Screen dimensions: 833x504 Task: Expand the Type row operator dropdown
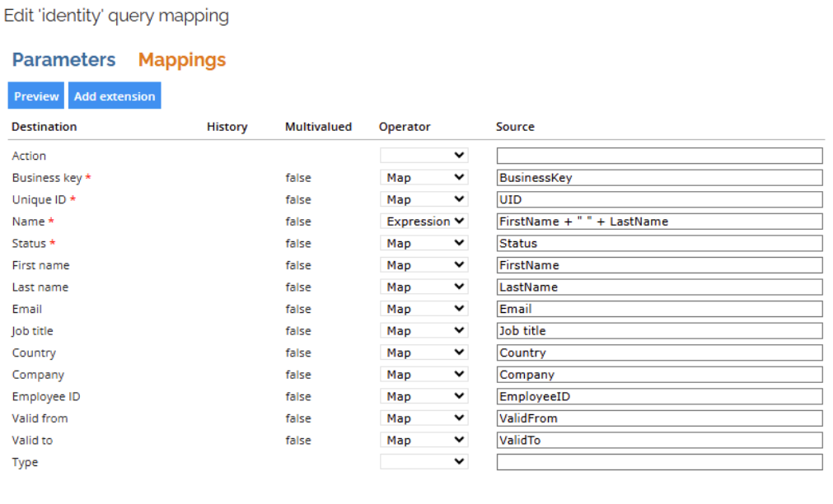pos(424,462)
